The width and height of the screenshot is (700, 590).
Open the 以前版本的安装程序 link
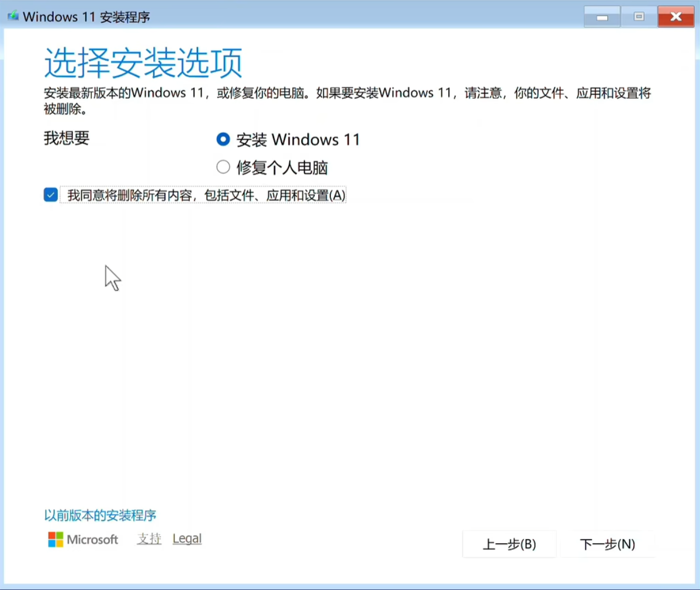point(100,515)
